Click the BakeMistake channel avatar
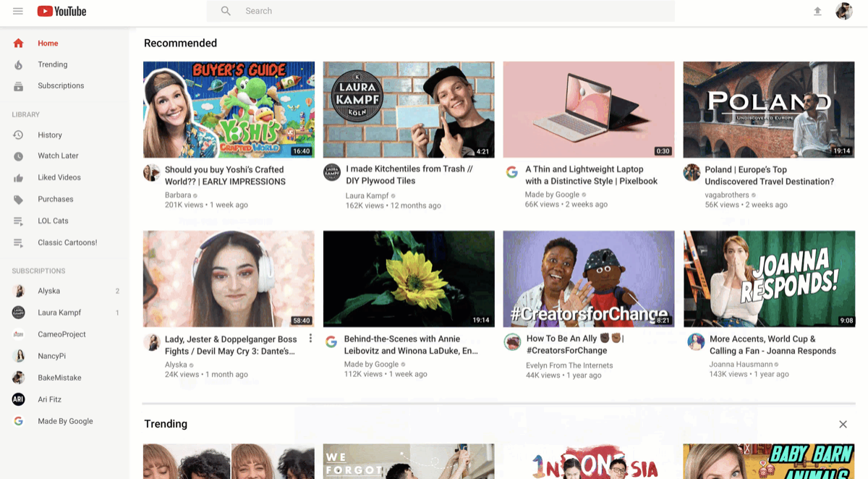 point(19,378)
